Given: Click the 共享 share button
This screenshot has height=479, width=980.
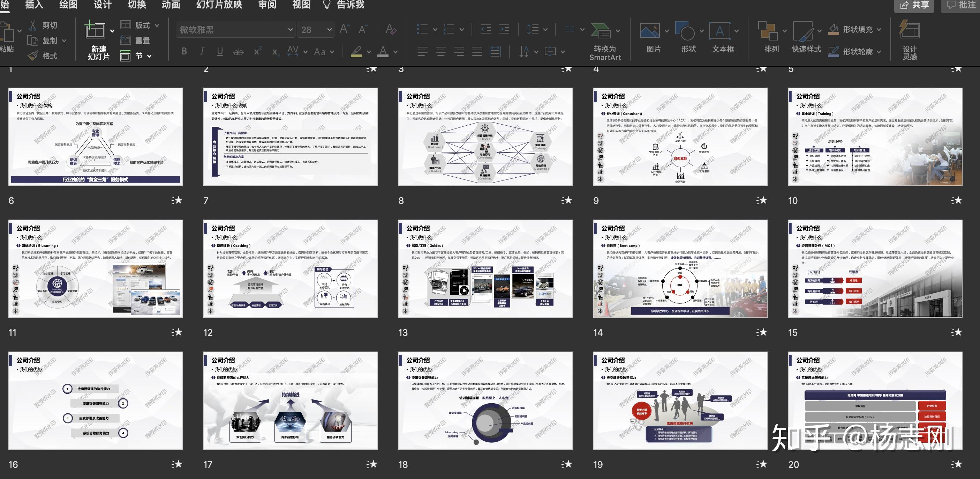Looking at the screenshot, I should pos(914,5).
